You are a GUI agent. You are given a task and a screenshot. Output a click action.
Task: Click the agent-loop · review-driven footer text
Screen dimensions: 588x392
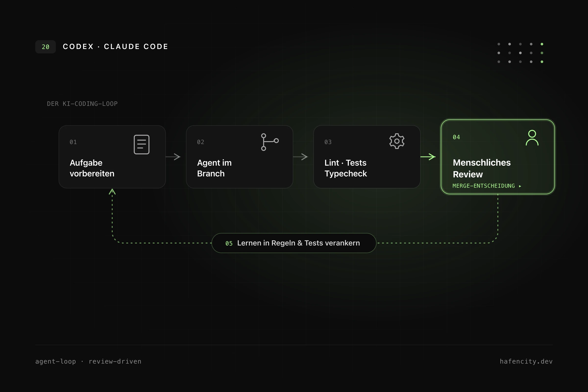click(x=88, y=362)
